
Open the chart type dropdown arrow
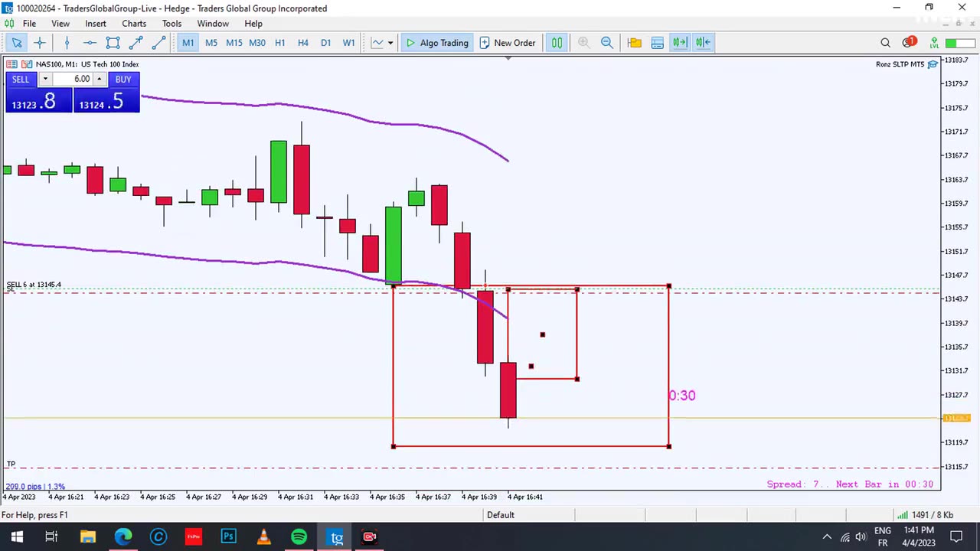pyautogui.click(x=390, y=43)
